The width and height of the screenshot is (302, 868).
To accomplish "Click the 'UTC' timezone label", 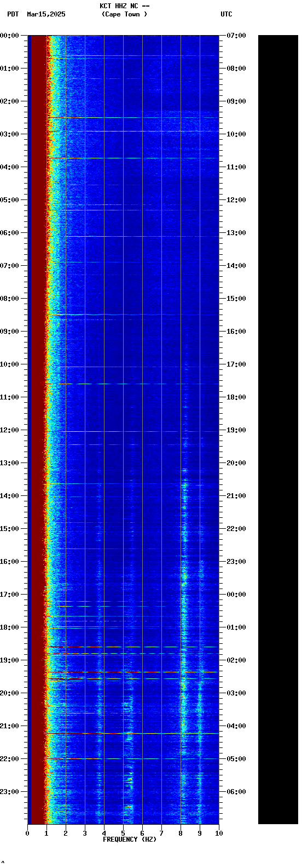I will coord(226,14).
